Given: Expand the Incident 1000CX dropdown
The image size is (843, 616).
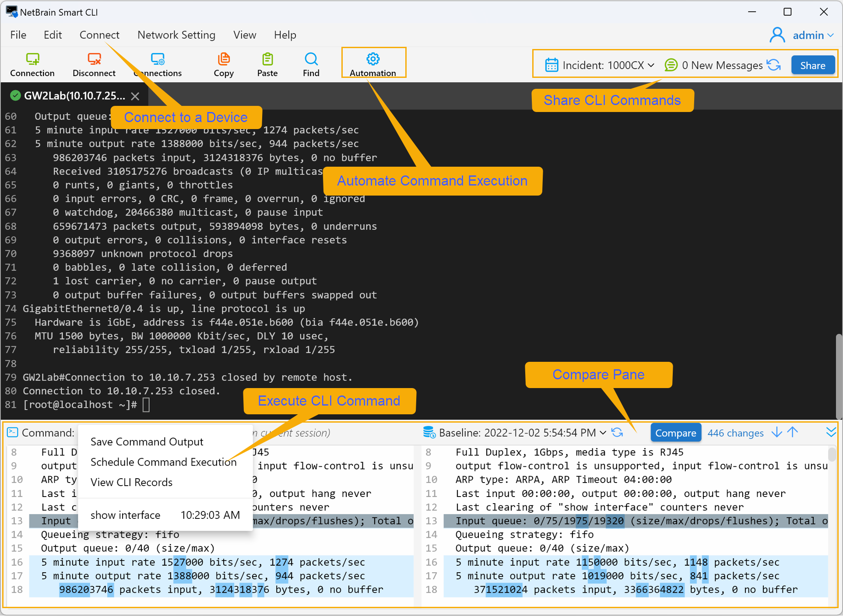Looking at the screenshot, I should coord(651,65).
